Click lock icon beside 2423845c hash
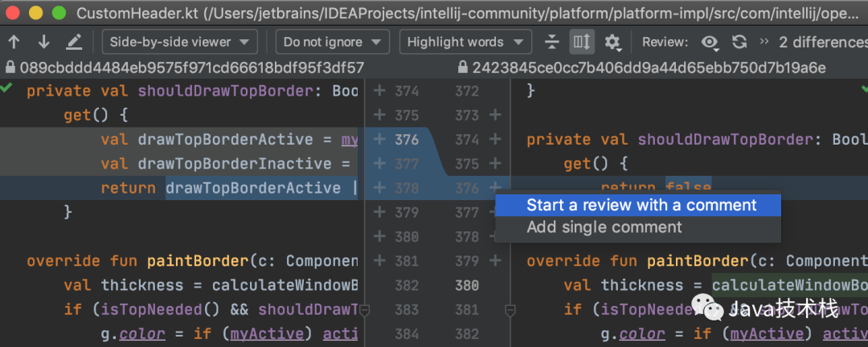Viewport: 868px width, 347px height. [464, 68]
